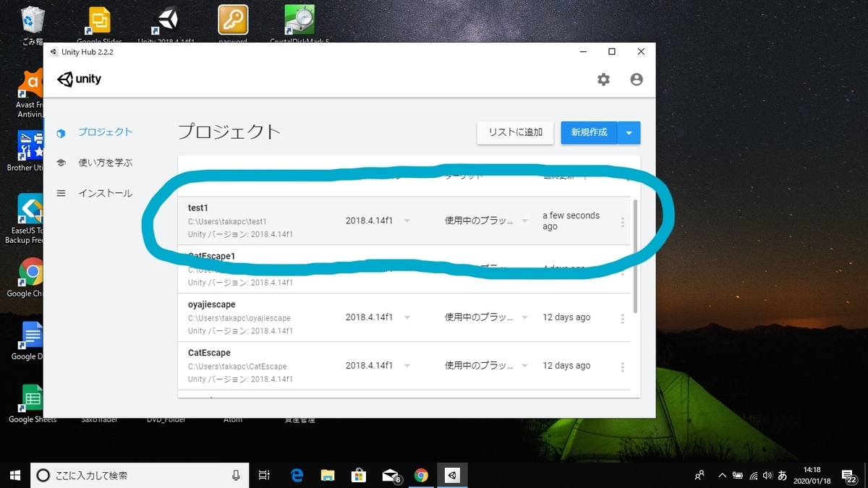This screenshot has height=488, width=868.
Task: Open the Unity 2018.4.14f1 desktop shortcut
Action: pos(166,25)
